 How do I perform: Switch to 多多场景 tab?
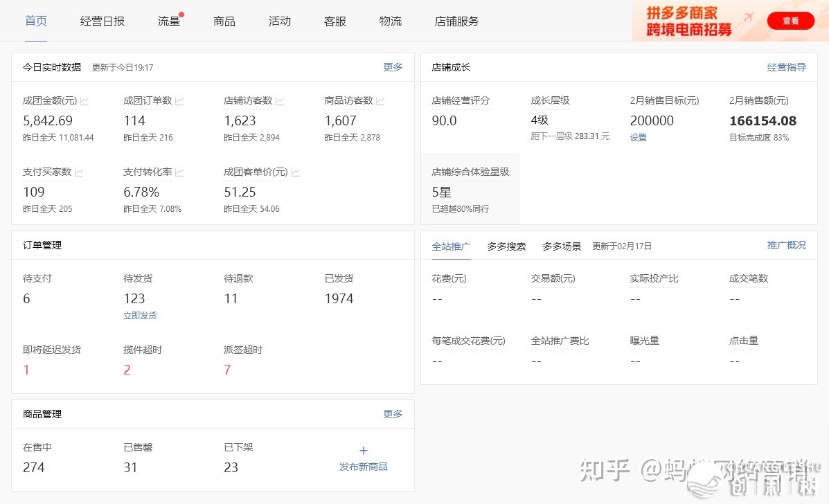coord(562,246)
